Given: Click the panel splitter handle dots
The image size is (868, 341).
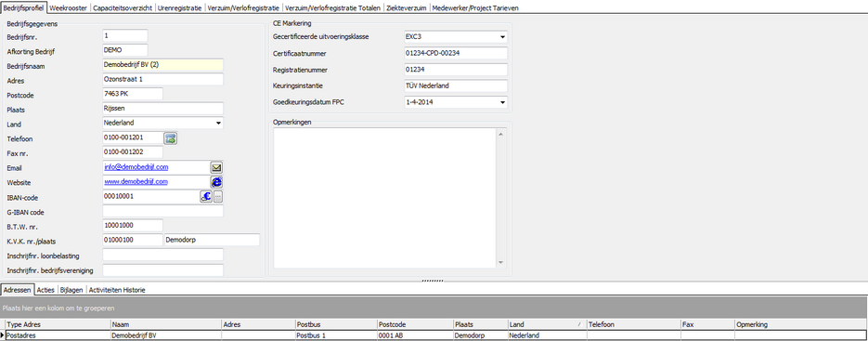Looking at the screenshot, I should (x=433, y=281).
